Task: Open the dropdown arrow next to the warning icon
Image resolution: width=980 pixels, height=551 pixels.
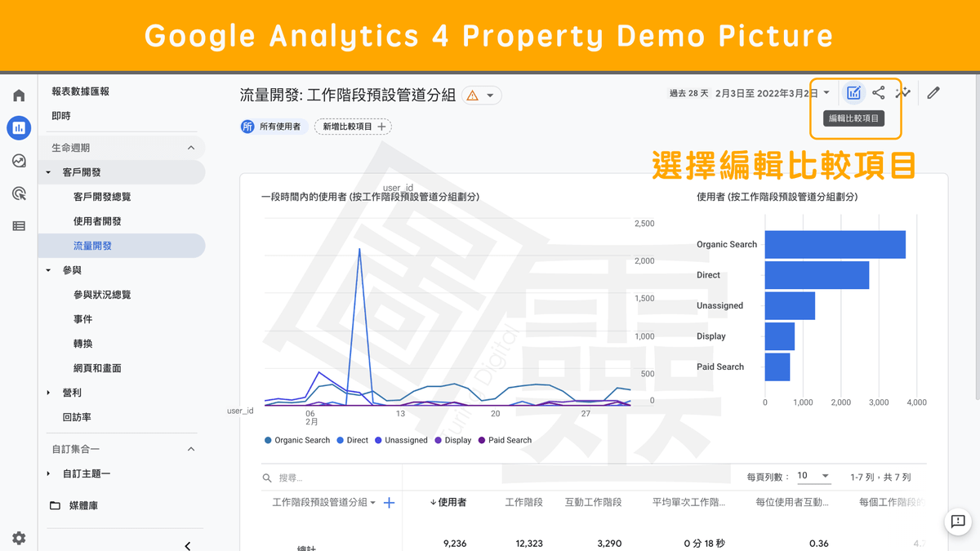Action: click(x=490, y=96)
